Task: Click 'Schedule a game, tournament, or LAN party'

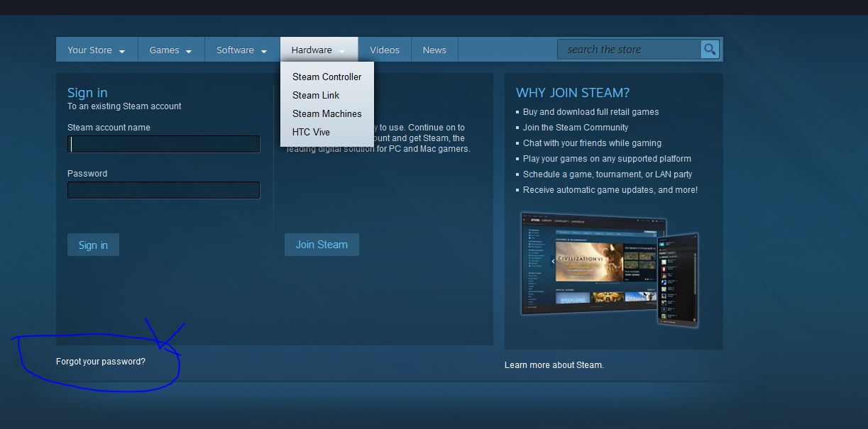Action: tap(608, 174)
